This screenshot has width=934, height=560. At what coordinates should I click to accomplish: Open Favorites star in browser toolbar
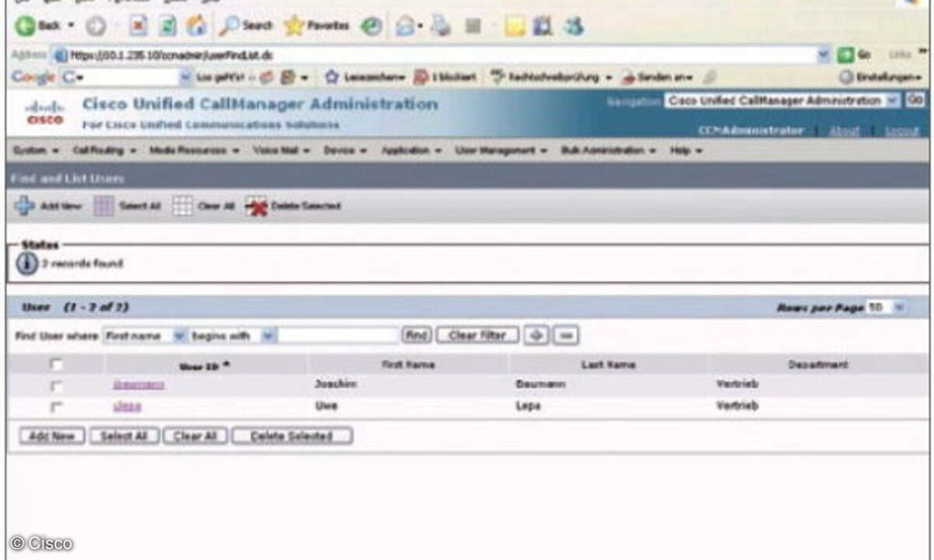pos(315,26)
